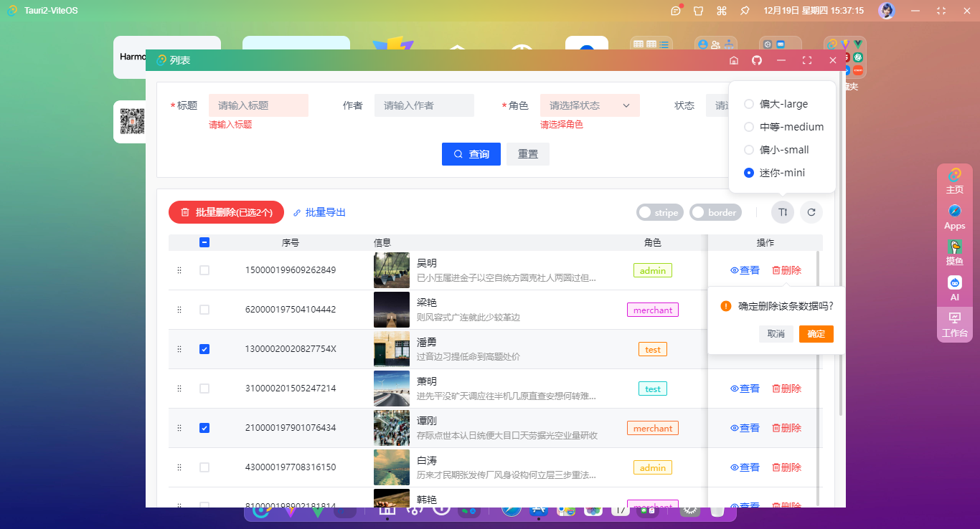Click the pin icon in top bar

745,11
